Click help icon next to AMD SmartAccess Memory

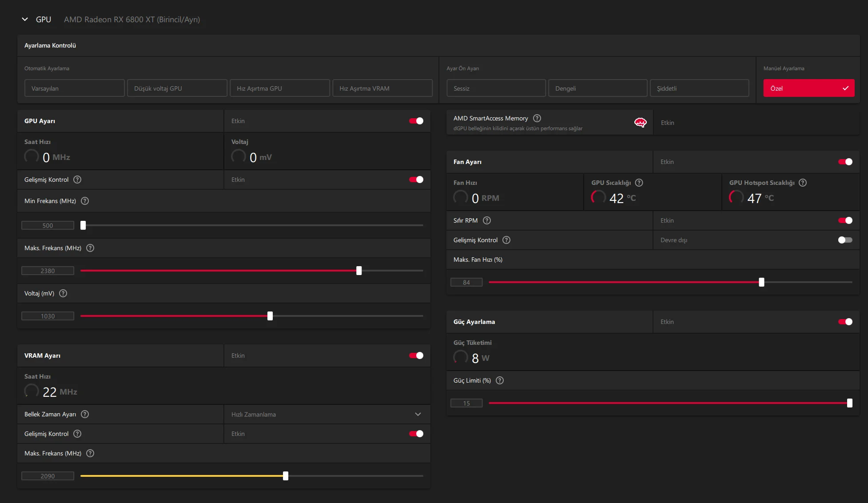(x=537, y=118)
